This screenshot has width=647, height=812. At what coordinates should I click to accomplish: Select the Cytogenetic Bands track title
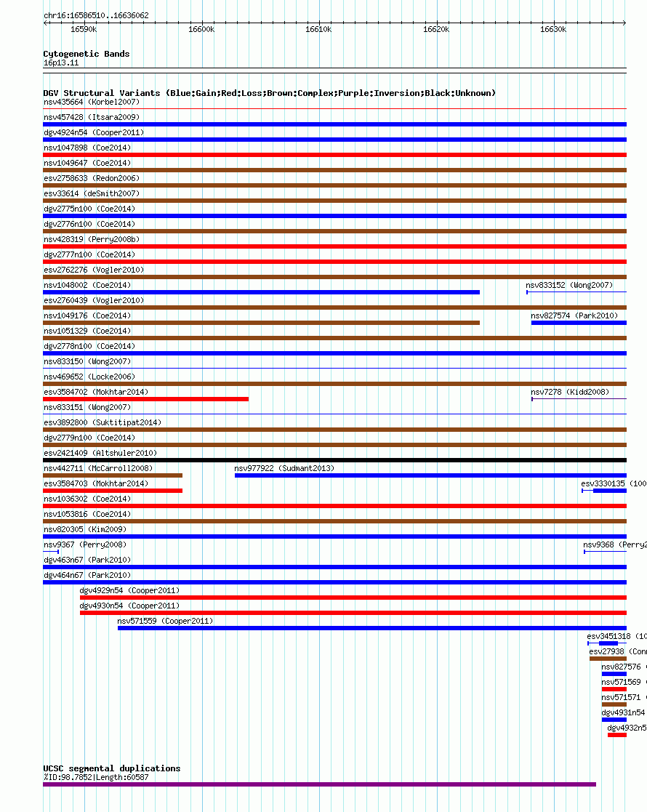click(x=87, y=54)
